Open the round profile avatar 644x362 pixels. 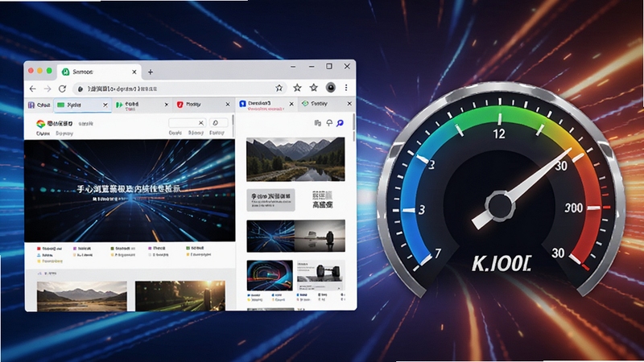331,88
